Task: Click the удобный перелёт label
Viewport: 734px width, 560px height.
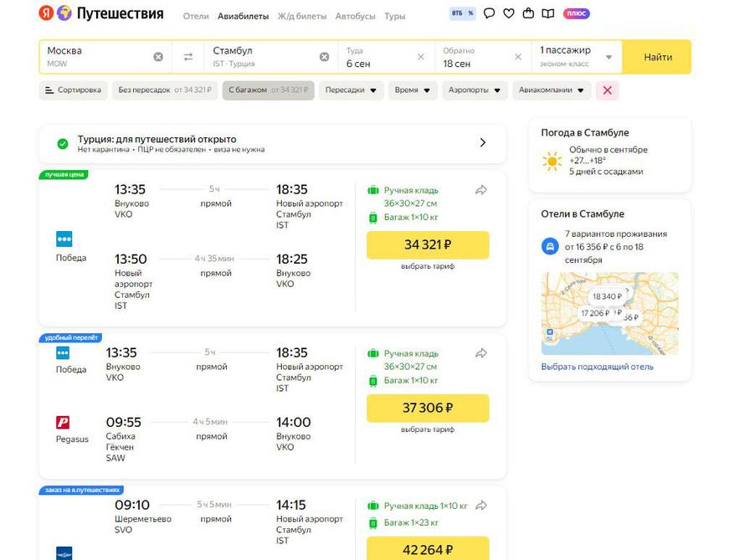Action: tap(70, 337)
